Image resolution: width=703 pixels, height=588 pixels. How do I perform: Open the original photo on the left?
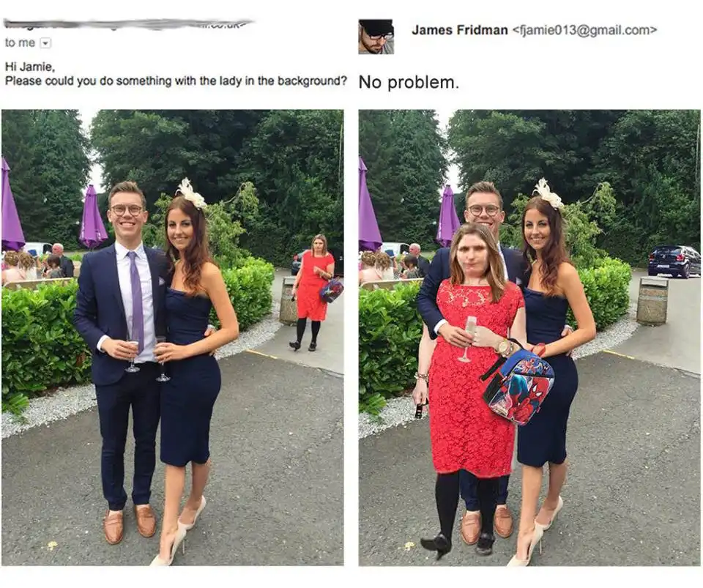pos(173,338)
